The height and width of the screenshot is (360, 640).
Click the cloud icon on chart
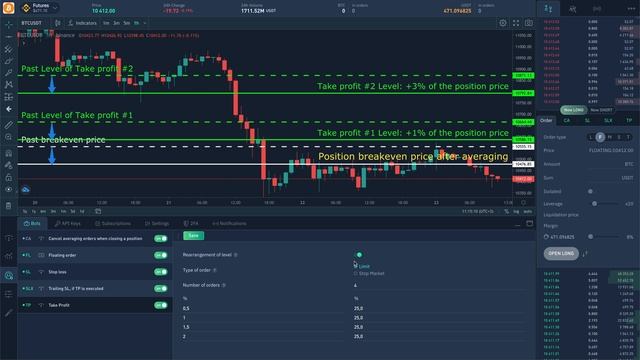pyautogui.click(x=25, y=189)
